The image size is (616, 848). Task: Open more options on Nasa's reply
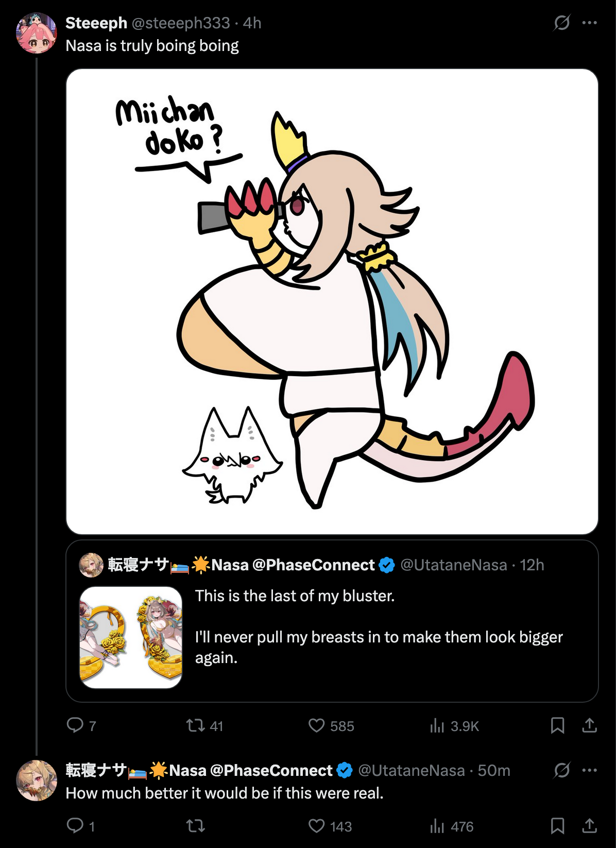589,770
